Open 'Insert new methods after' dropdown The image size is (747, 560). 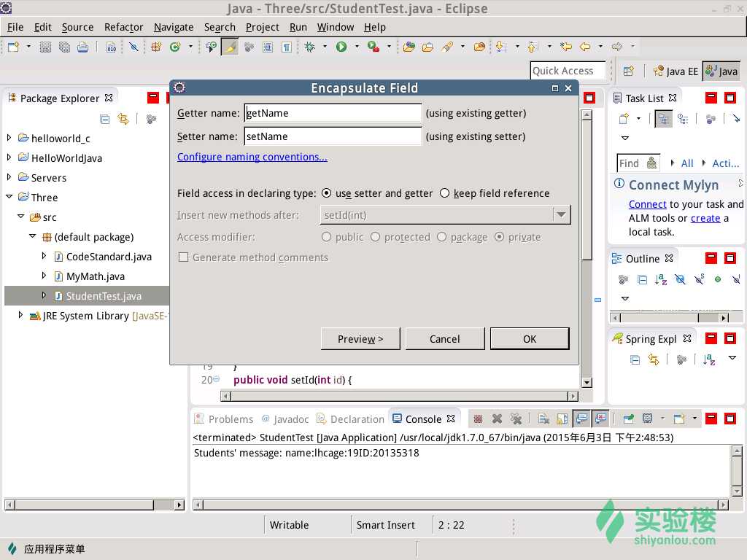(561, 215)
